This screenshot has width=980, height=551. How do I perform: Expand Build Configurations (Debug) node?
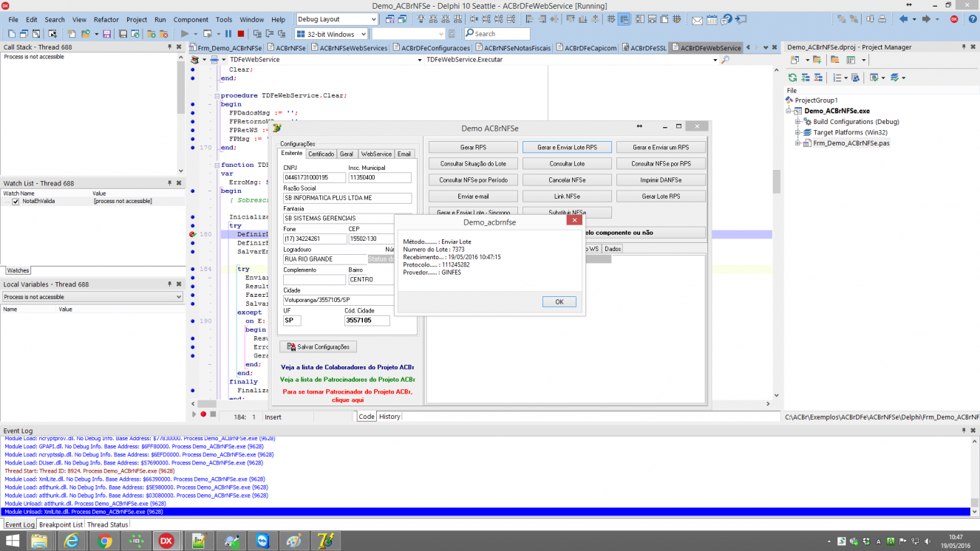pyautogui.click(x=798, y=122)
